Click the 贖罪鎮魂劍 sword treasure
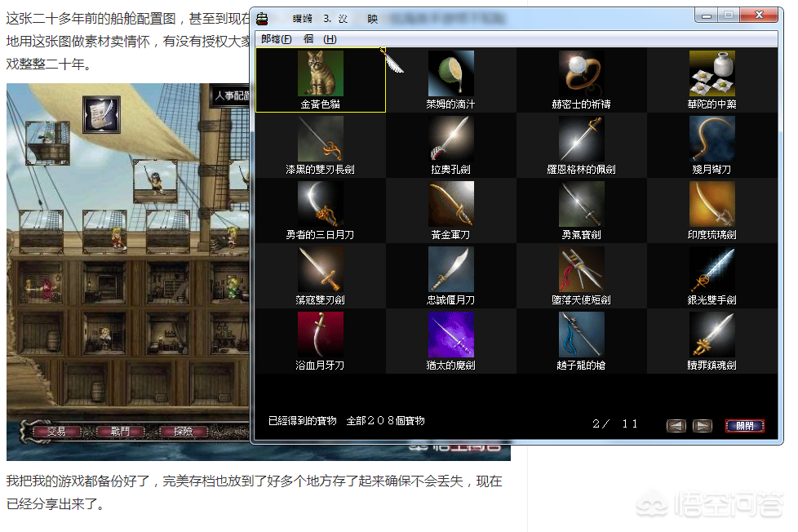Screen dimensions: 798x532 (x=712, y=335)
